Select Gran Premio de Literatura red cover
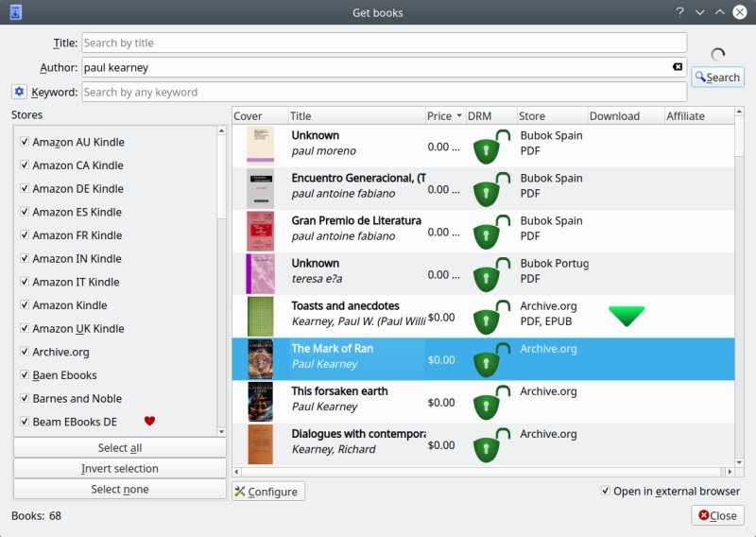Screen dimensions: 756x537 261,231
